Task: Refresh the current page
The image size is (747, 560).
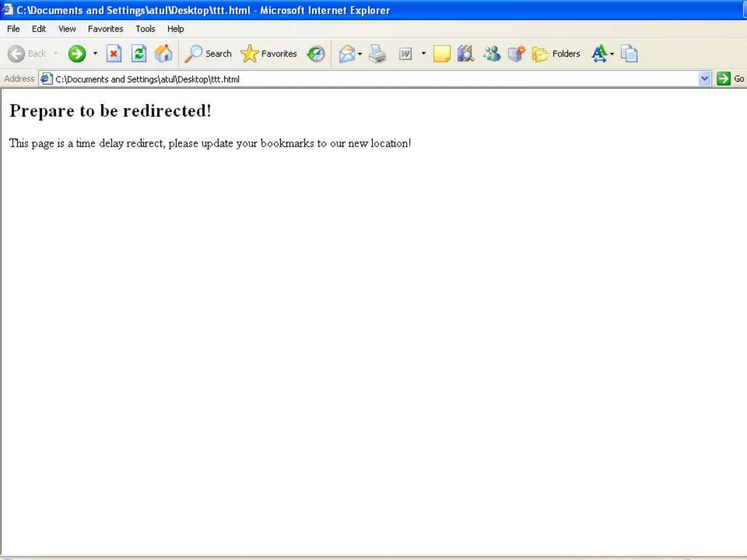Action: 139,54
